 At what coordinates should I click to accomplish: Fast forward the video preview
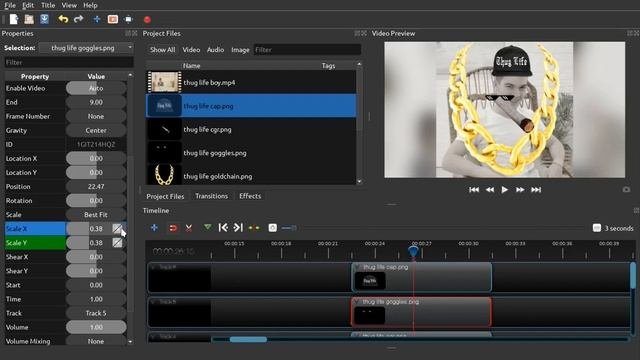point(520,189)
